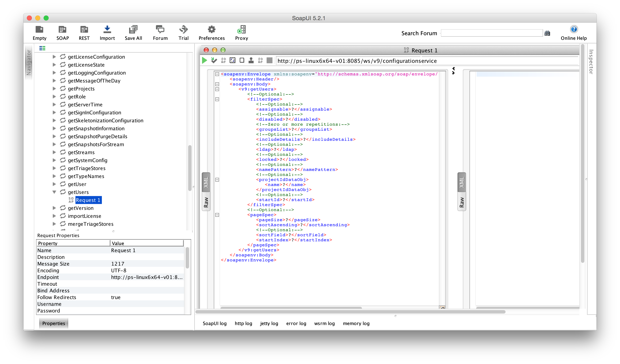Viewport: 620px width, 364px height.
Task: Create an empty request with the blank-square icon
Action: click(x=242, y=60)
